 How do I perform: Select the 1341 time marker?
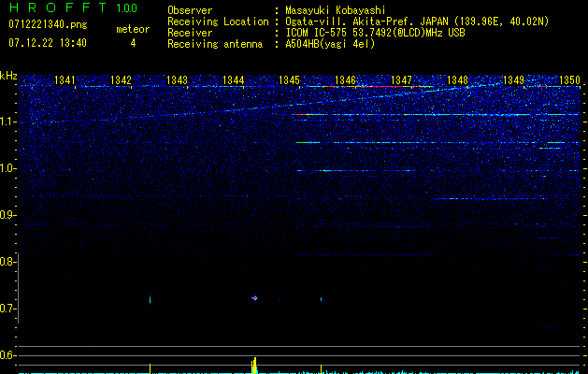pyautogui.click(x=65, y=80)
